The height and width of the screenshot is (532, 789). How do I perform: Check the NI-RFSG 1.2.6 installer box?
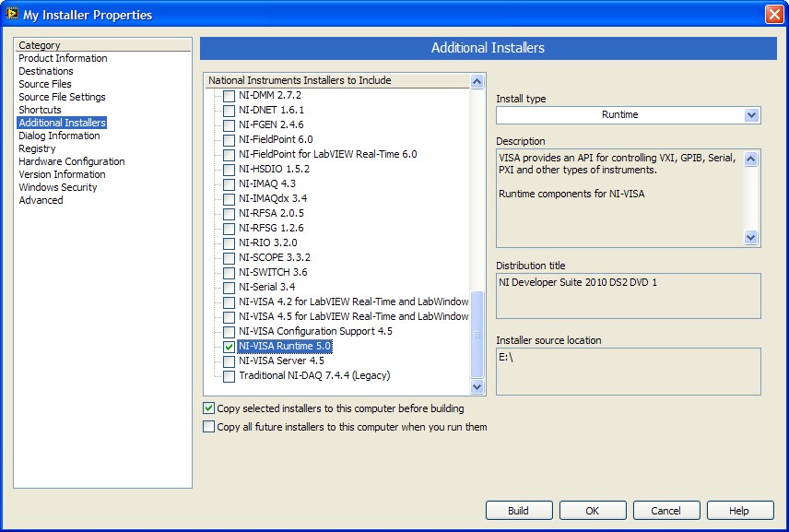coord(229,229)
